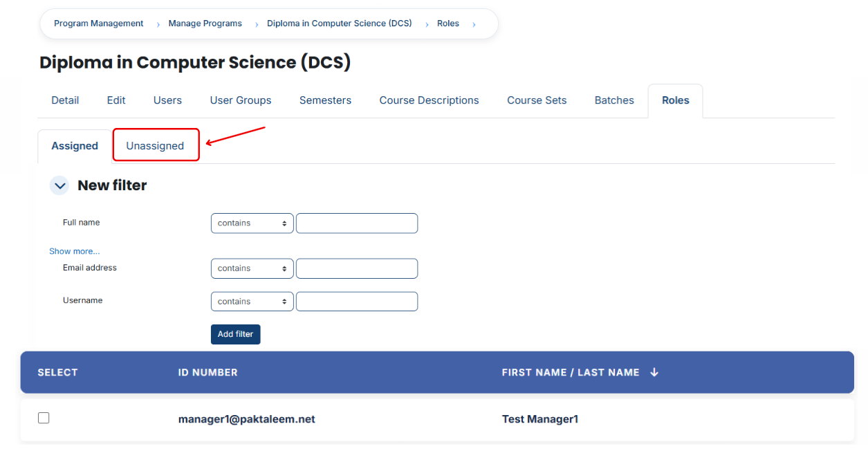The width and height of the screenshot is (868, 451).
Task: Open the Semesters tab
Action: [x=325, y=100]
